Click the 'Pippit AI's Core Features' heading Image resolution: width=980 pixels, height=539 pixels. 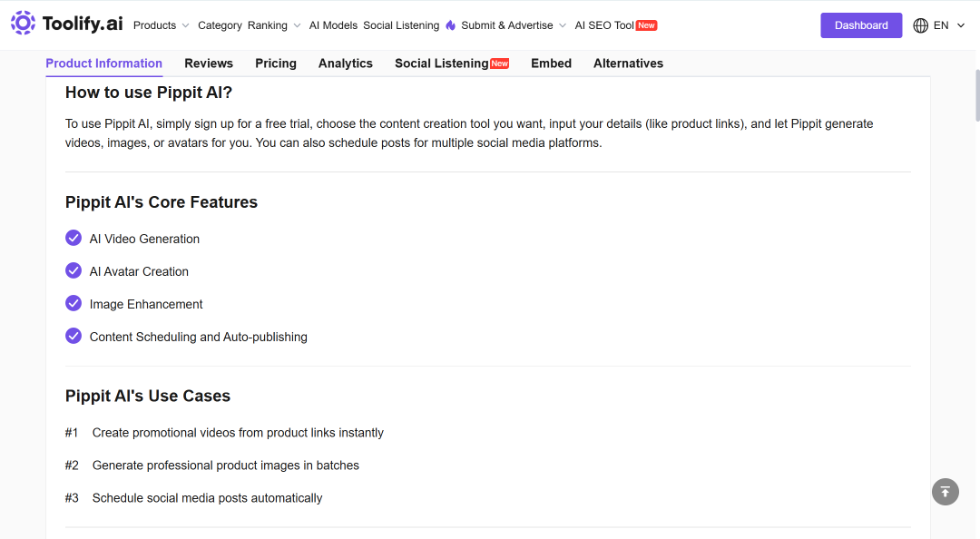(162, 202)
